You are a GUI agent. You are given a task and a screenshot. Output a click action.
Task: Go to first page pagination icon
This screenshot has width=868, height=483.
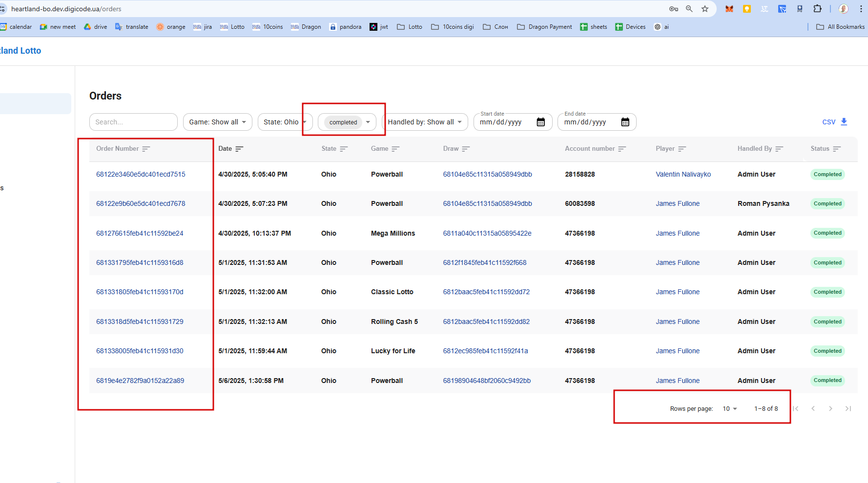click(x=796, y=408)
